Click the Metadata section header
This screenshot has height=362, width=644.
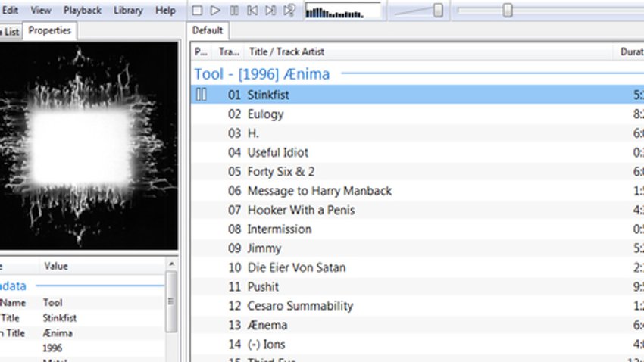(12, 286)
